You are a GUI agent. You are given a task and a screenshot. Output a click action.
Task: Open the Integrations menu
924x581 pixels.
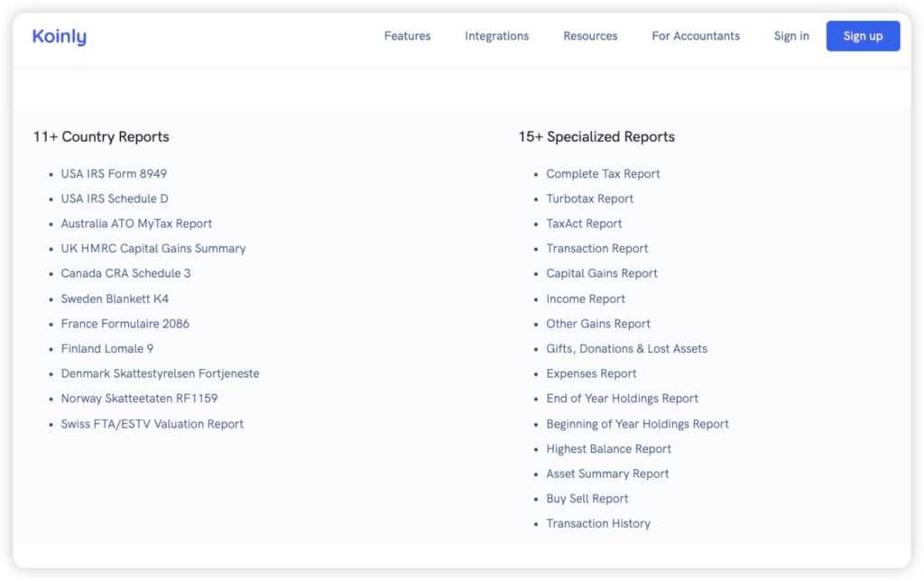[496, 36]
